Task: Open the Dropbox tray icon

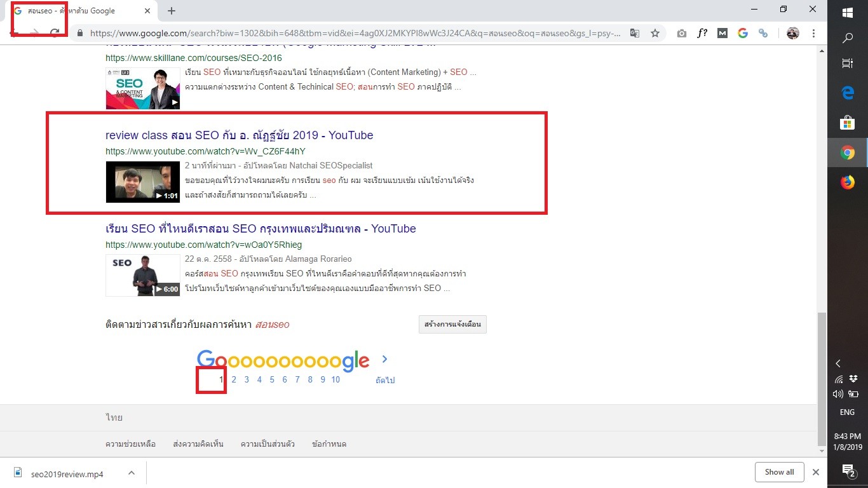Action: pos(854,379)
